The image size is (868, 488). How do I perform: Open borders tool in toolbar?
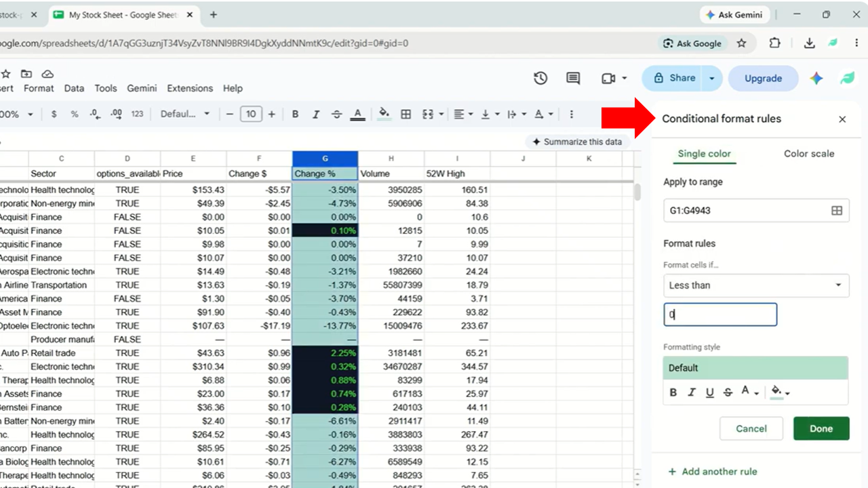(406, 114)
